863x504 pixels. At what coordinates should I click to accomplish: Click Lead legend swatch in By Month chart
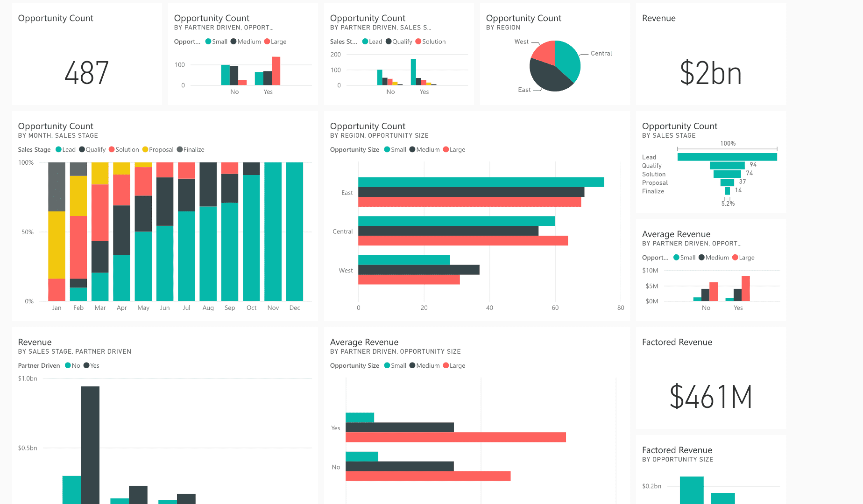coord(59,149)
